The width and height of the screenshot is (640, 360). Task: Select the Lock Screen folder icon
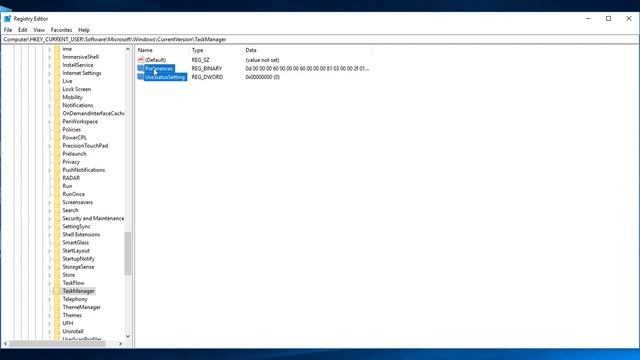(x=57, y=89)
